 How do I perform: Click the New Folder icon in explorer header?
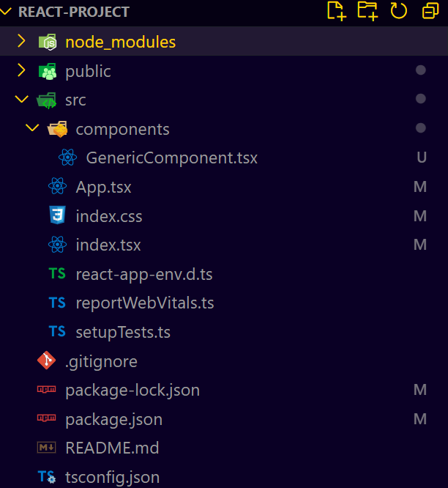click(x=367, y=11)
